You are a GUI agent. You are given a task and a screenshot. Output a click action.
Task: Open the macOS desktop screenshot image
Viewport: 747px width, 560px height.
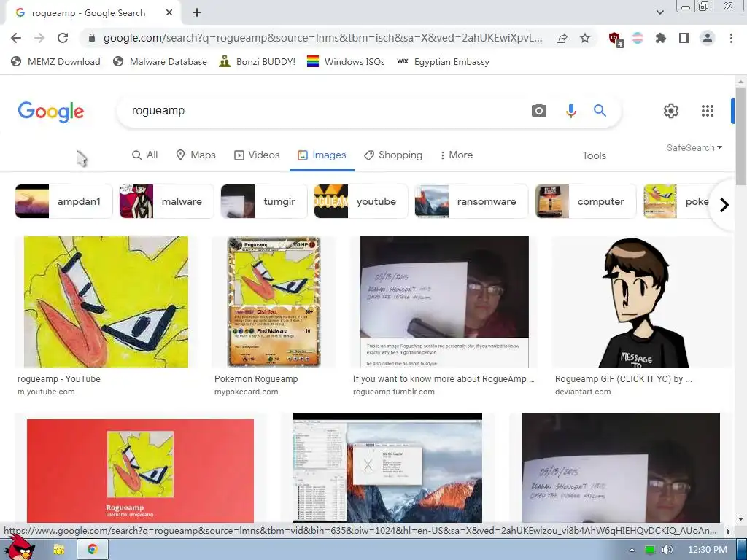point(387,467)
